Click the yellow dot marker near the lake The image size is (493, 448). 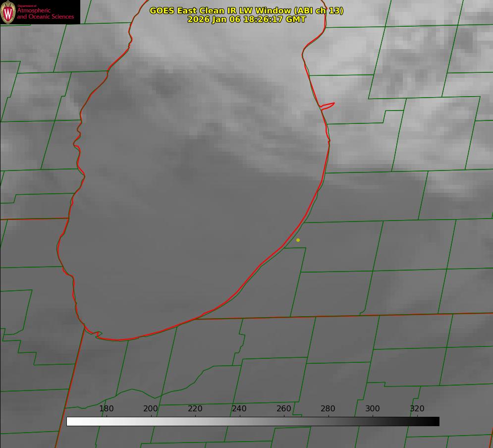(x=298, y=240)
